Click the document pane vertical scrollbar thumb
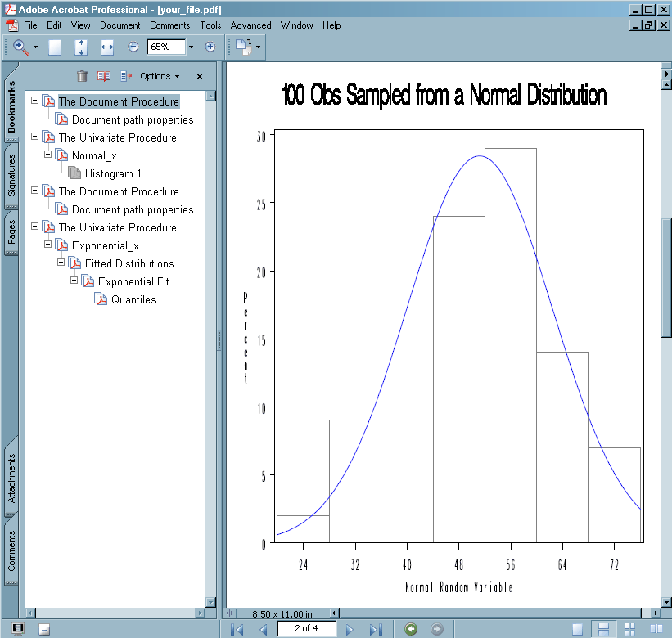This screenshot has width=672, height=638. [x=666, y=278]
